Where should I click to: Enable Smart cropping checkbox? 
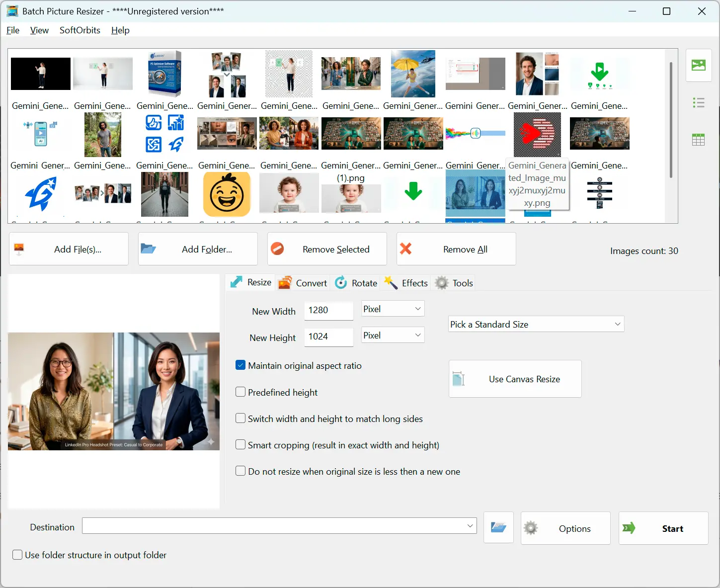click(x=240, y=445)
